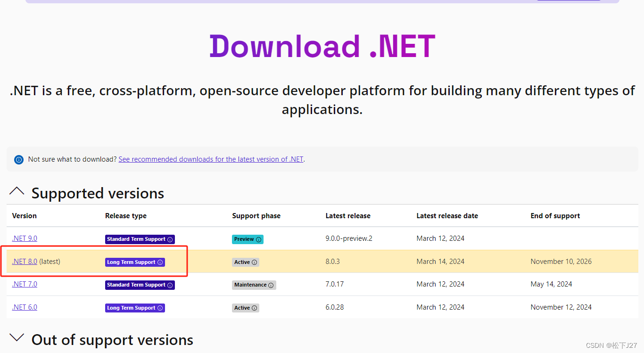Open the Standard Term Support tooltip for .NET 9.0
This screenshot has height=353, width=644.
click(x=171, y=239)
